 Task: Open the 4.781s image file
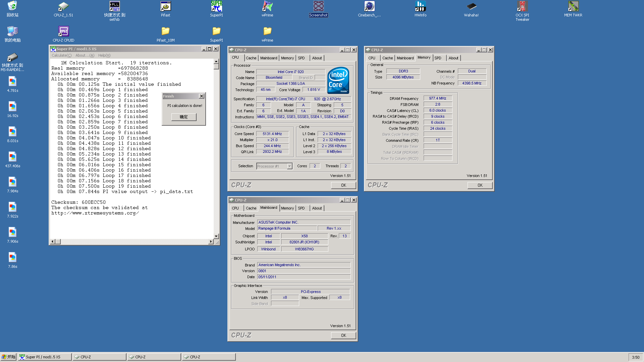(x=12, y=84)
